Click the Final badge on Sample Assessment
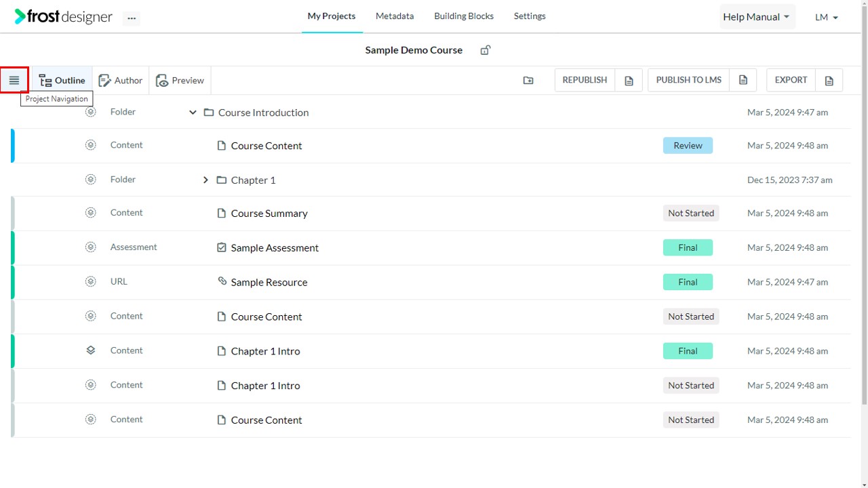 [688, 248]
